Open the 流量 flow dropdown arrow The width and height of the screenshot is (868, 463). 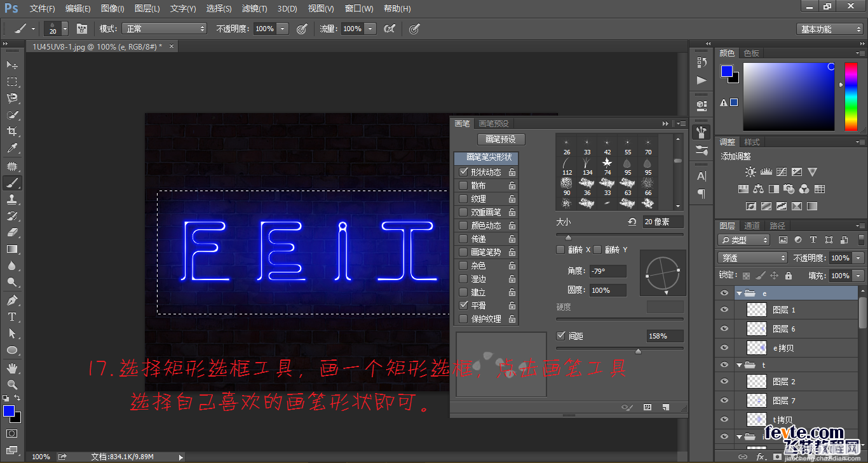(x=370, y=29)
